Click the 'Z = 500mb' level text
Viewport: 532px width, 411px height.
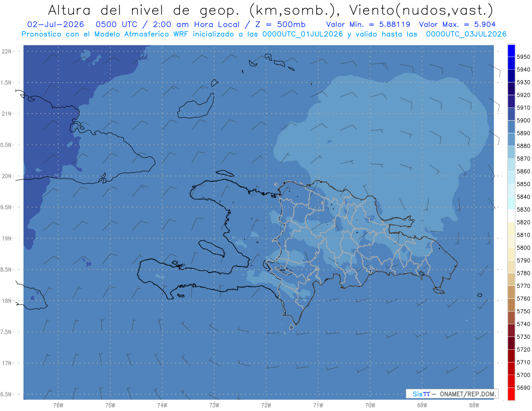(x=279, y=24)
